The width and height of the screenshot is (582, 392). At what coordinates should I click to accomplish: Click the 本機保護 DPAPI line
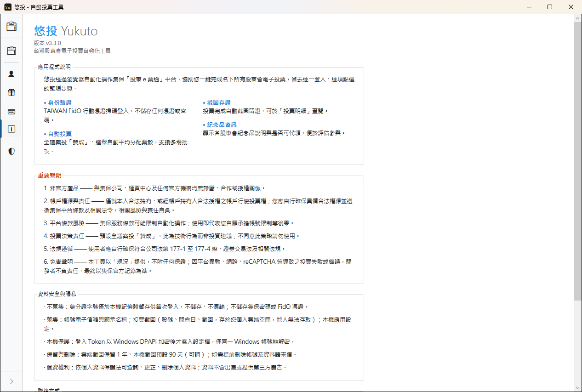pos(169,342)
